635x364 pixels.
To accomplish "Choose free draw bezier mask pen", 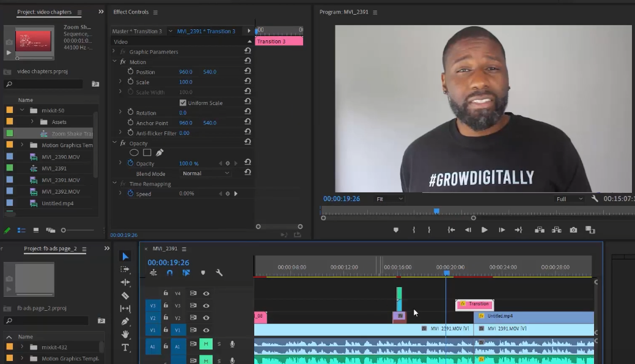I will tap(160, 153).
